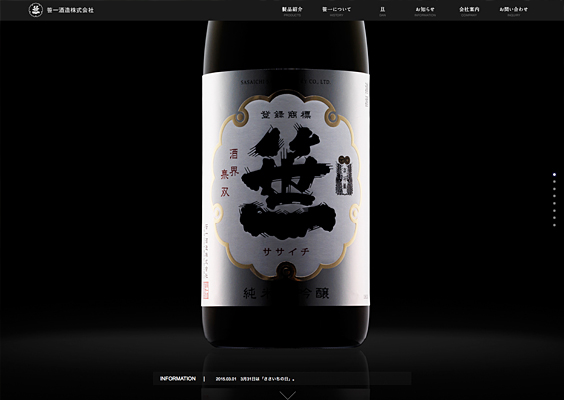Jump to the second page indicator dot
This screenshot has height=400, width=564.
click(x=554, y=182)
